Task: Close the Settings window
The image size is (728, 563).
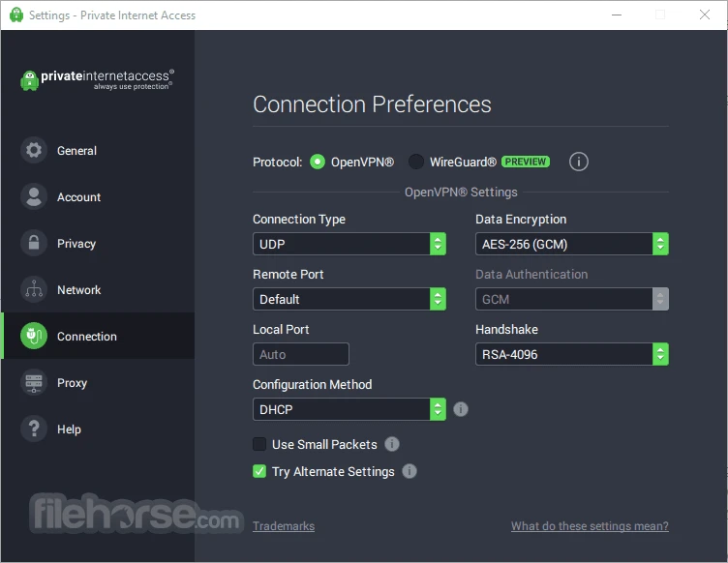Action: pyautogui.click(x=705, y=15)
